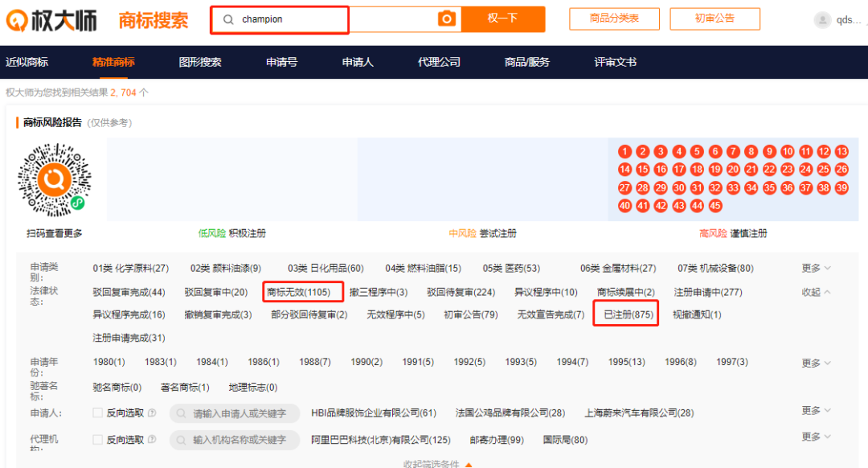
Task: Filter agency by 阿里巴巴科技(北京)有限公司(125)
Action: point(381,440)
